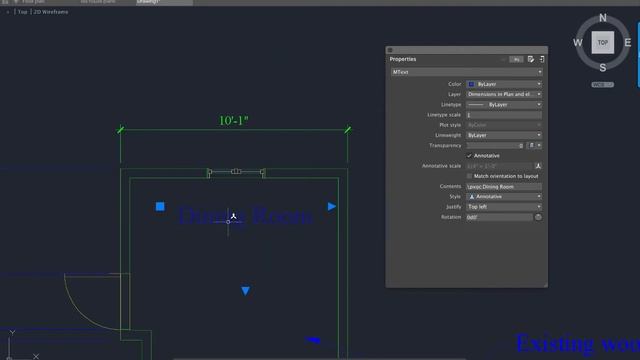Click the Dining Room text label
Screen dimensions: 640x360
tap(245, 216)
